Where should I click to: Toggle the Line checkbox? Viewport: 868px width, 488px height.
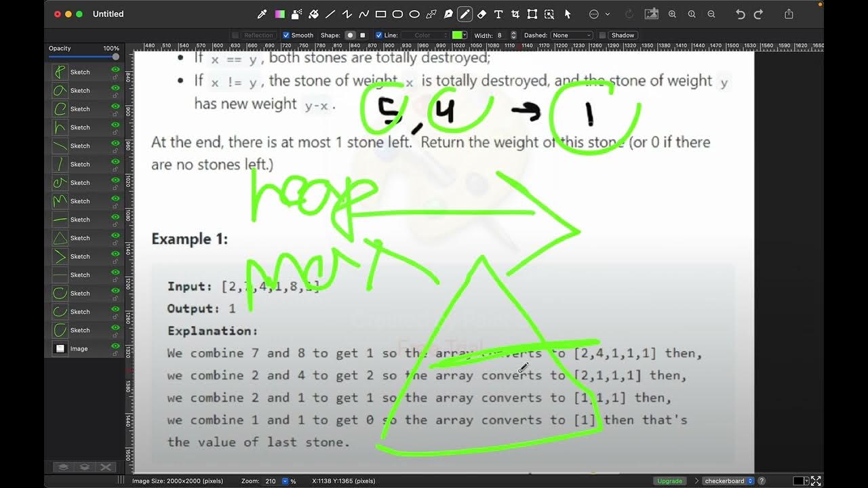pyautogui.click(x=379, y=35)
